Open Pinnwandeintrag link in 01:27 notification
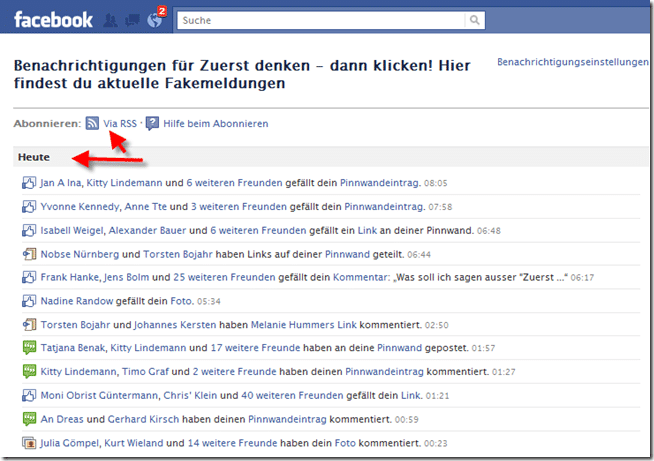 [x=385, y=371]
